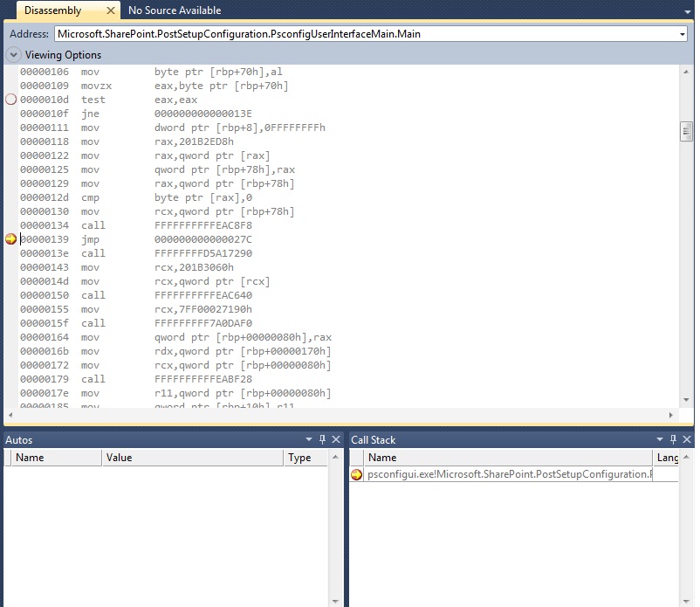Click call target FFFFFFFFD5A17290
This screenshot has width=700, height=607.
tap(203, 252)
